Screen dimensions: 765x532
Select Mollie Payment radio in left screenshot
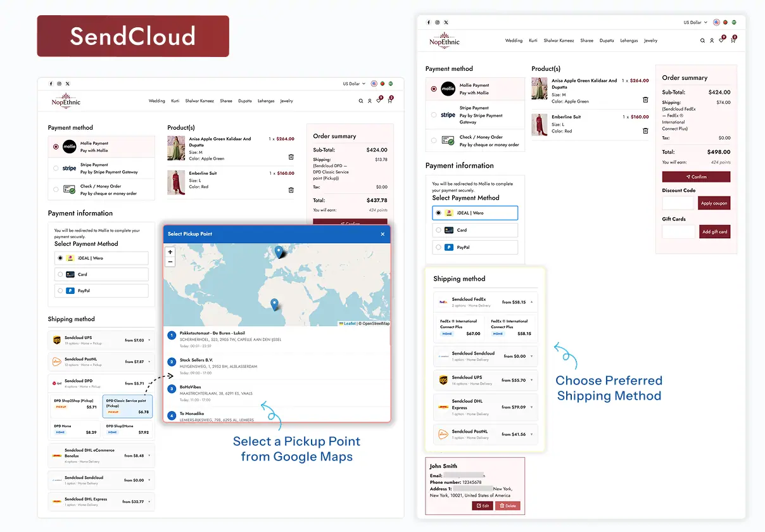click(x=56, y=146)
